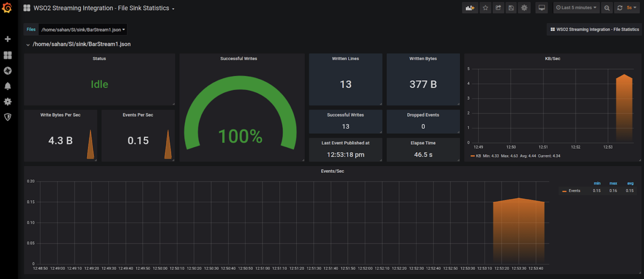Save the dashboard with floppy disk icon
Viewport: 644px width, 279px height.
[x=511, y=8]
